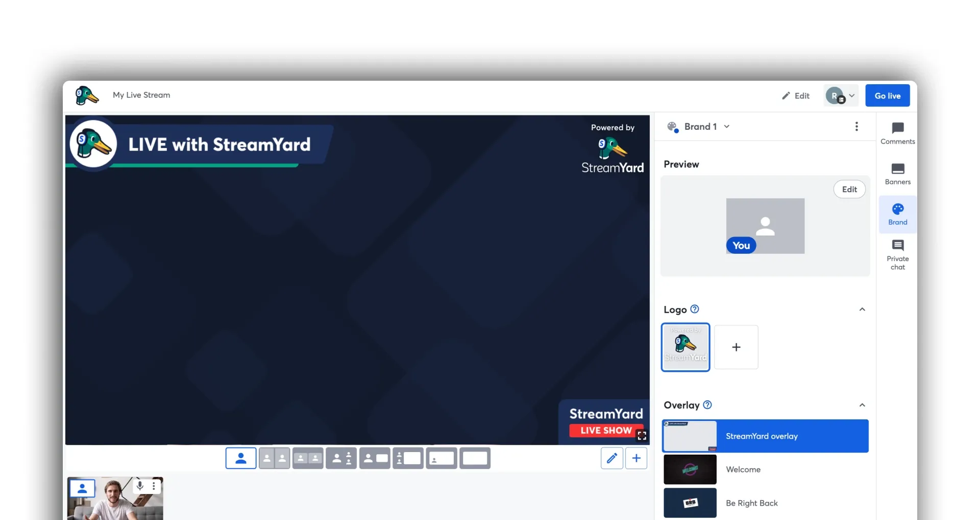Screen dimensions: 980x520
Task: Select the fullscreen layout
Action: point(475,458)
